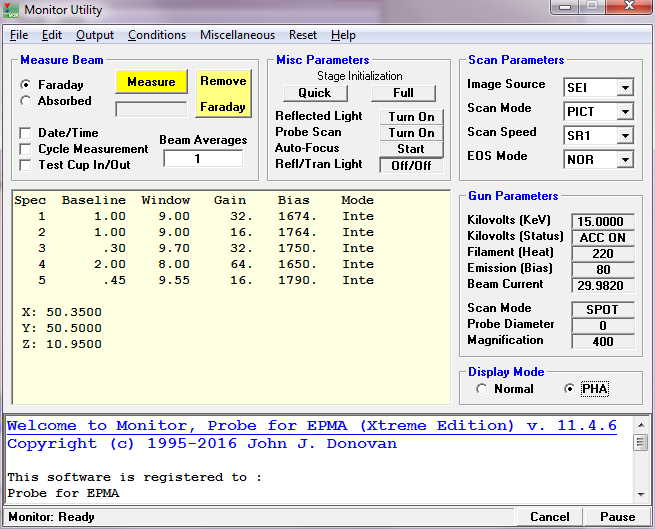This screenshot has width=655, height=529.
Task: Select the Faraday radio button
Action: coord(26,85)
